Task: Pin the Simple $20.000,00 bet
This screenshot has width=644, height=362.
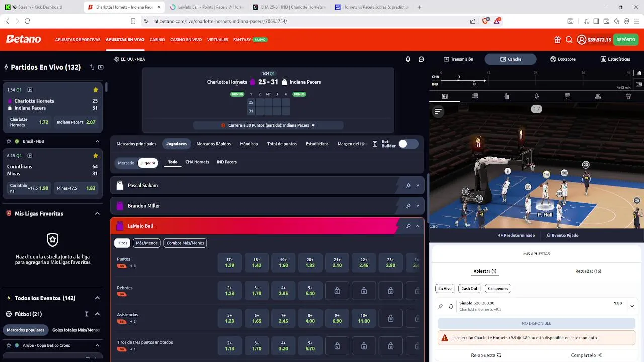Action: pos(441,306)
